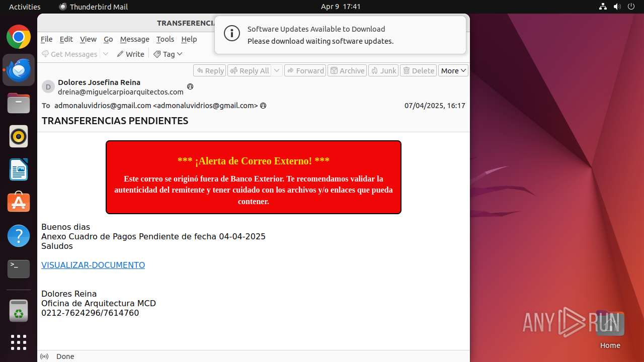Click the Software Updates Available notification
Screen dimensions: 644x362
[x=340, y=35]
